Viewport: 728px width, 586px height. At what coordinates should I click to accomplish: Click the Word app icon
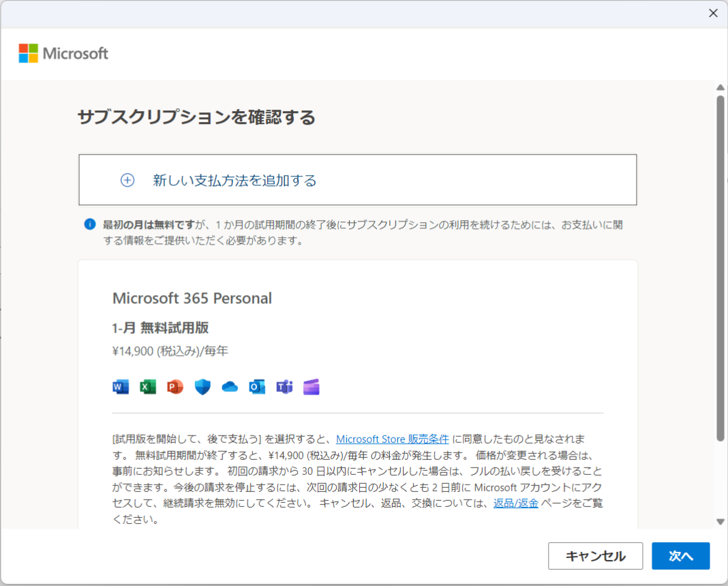[121, 386]
